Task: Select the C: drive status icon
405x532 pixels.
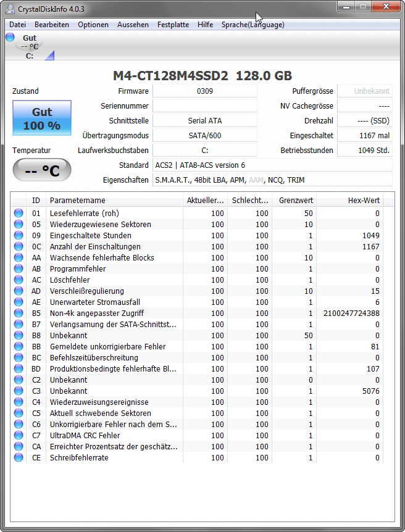Action: 30,47
